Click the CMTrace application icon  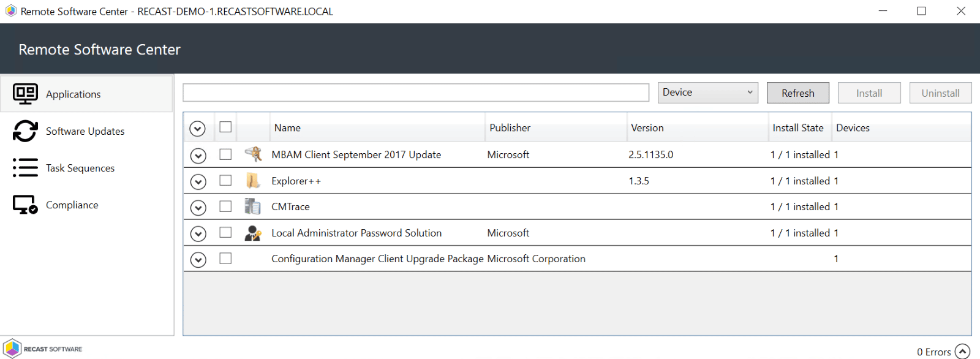pyautogui.click(x=253, y=206)
